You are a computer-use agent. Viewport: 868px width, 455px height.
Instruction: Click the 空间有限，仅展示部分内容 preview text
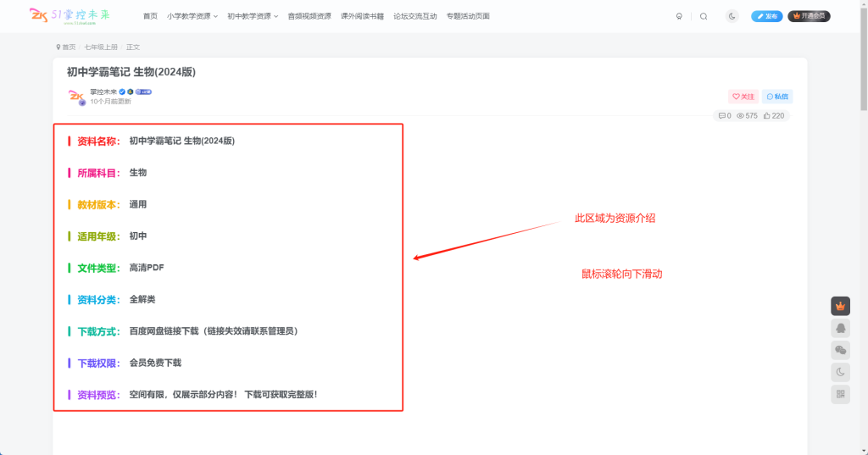click(x=184, y=395)
